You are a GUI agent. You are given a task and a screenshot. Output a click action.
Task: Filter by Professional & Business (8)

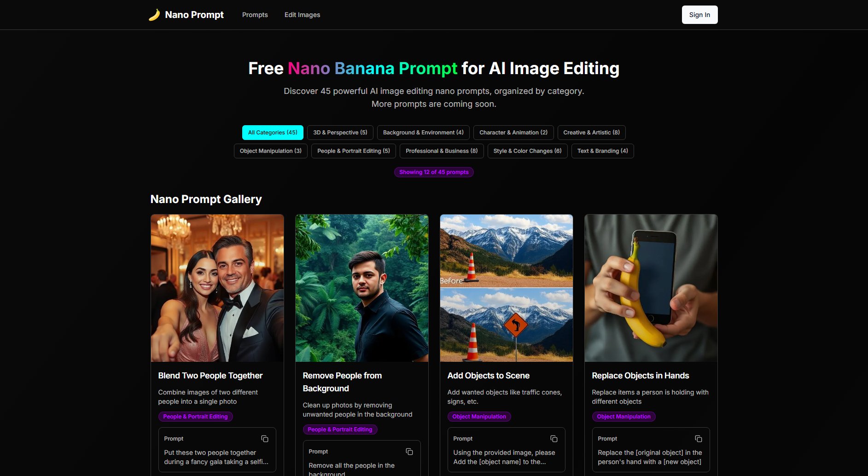tap(442, 151)
